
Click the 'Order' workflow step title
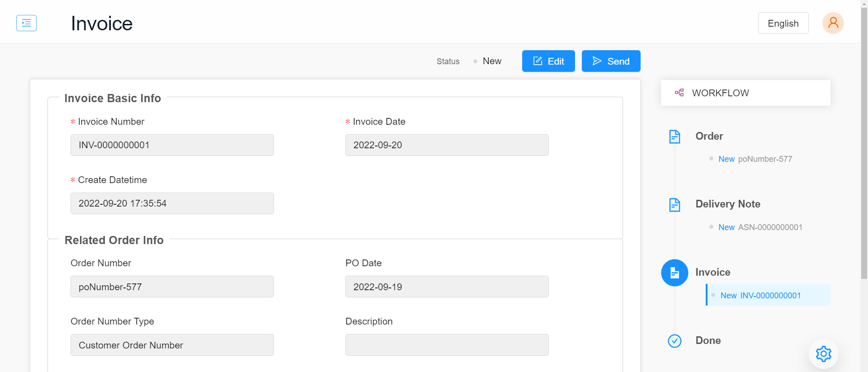click(709, 136)
